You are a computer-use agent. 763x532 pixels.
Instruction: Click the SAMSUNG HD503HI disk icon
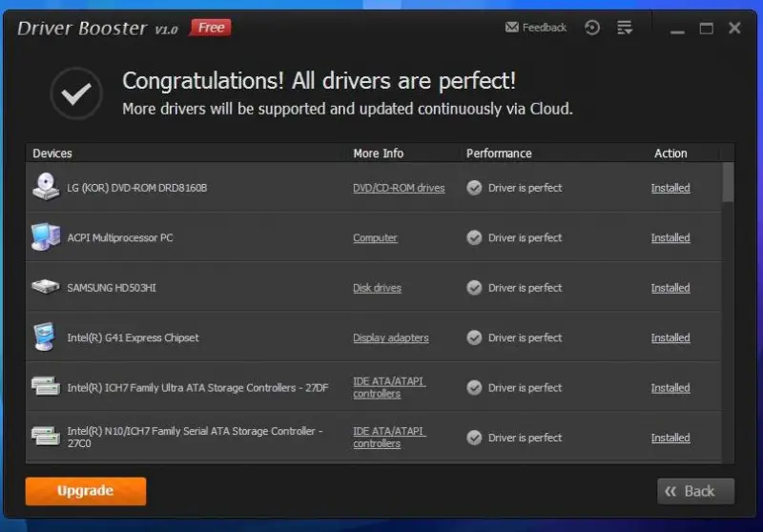(46, 286)
